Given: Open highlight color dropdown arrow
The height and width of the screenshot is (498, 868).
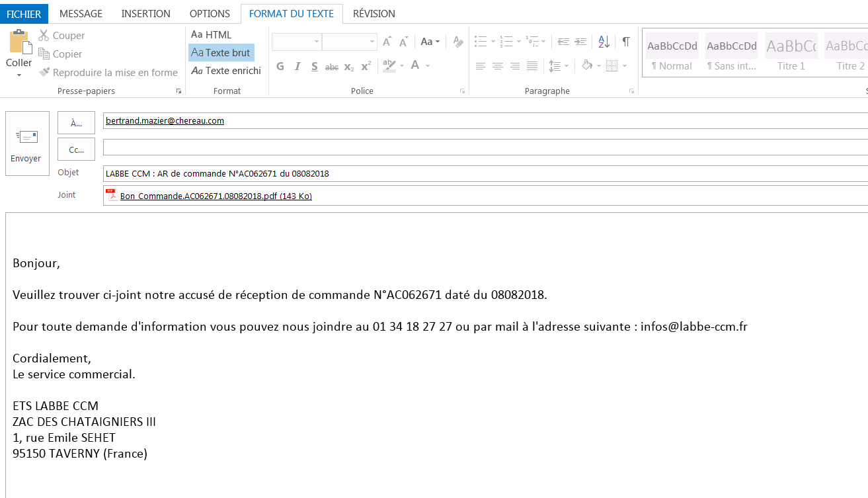Looking at the screenshot, I should coord(401,66).
